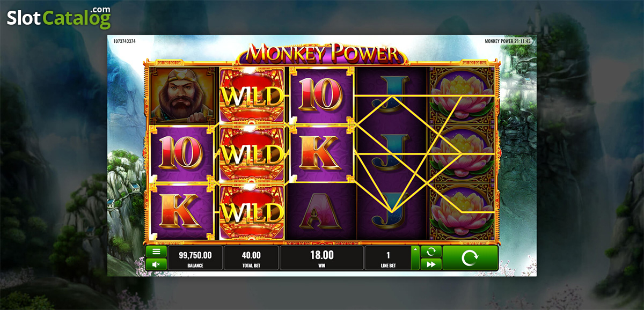Click the K symbol on the third reel
644x310 pixels.
tap(321, 153)
